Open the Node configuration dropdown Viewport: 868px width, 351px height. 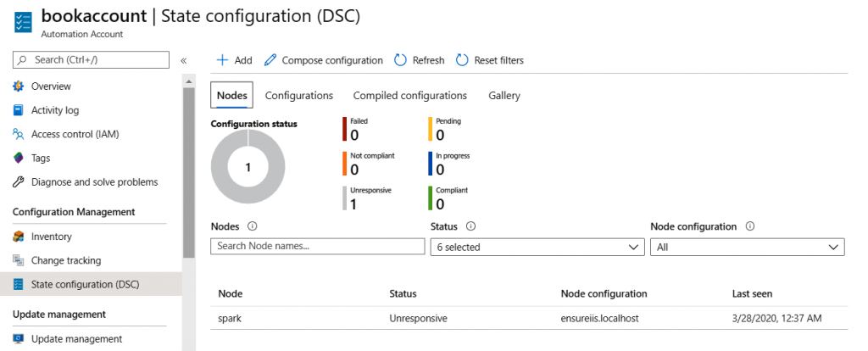click(x=747, y=247)
